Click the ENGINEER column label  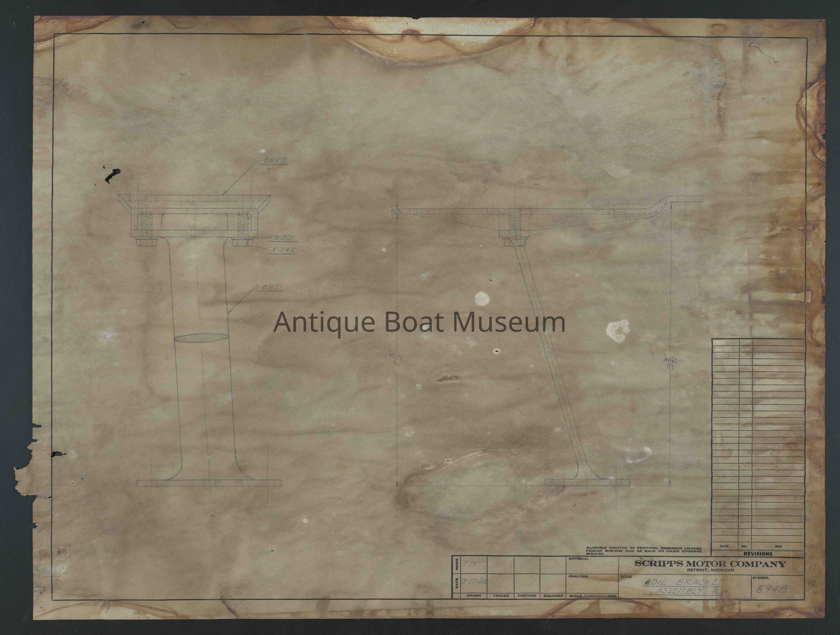point(553,595)
